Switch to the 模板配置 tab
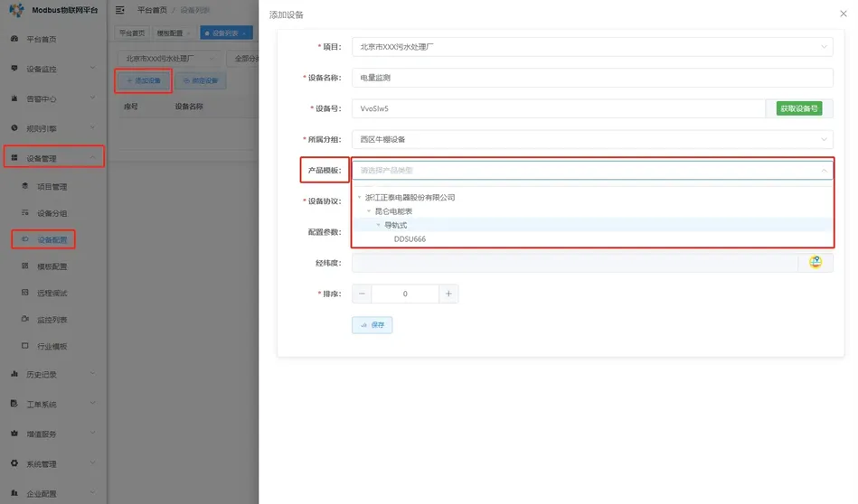Viewport: 858px width, 504px height. tap(169, 33)
